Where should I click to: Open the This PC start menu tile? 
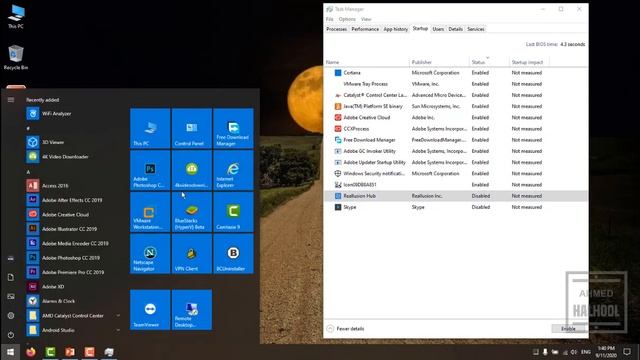(150, 128)
